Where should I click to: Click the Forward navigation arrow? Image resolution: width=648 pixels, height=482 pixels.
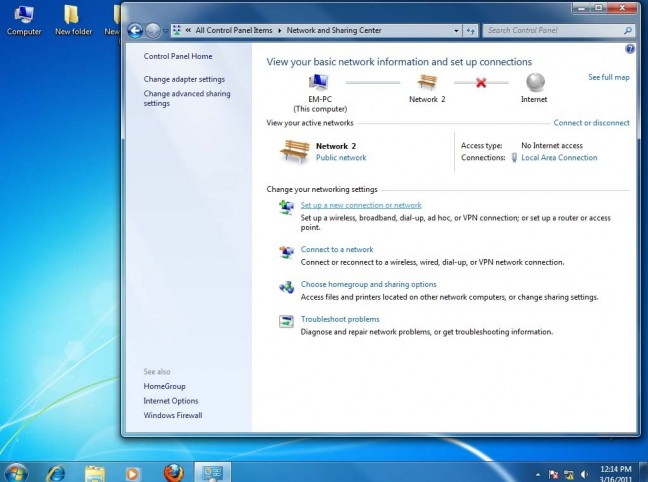pyautogui.click(x=153, y=31)
